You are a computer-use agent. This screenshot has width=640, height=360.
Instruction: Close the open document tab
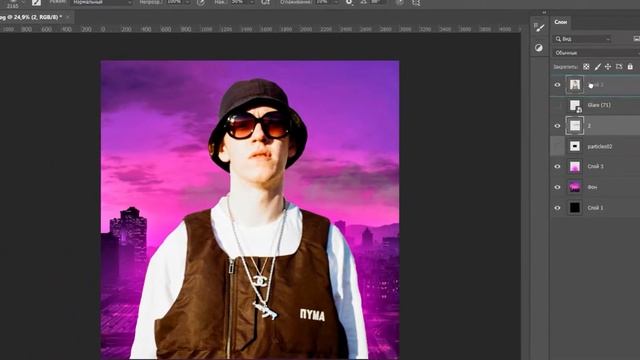[68, 17]
